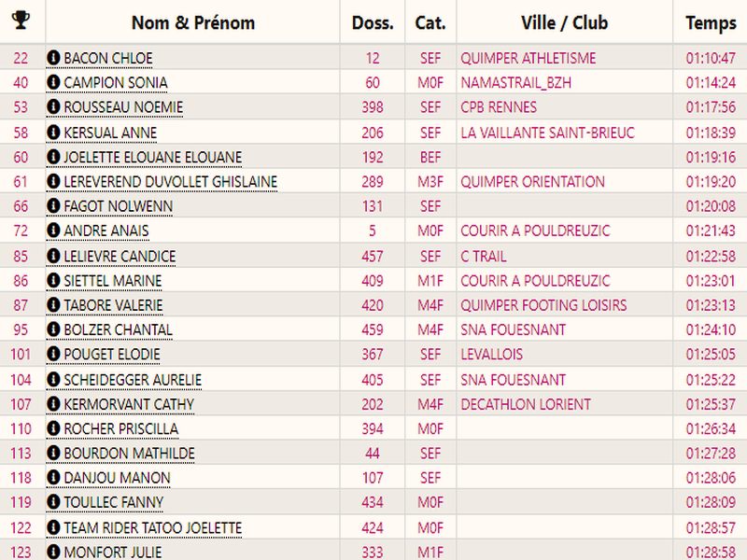Open runner KERMORVANT CATHY
This screenshot has width=747, height=560.
[x=129, y=404]
